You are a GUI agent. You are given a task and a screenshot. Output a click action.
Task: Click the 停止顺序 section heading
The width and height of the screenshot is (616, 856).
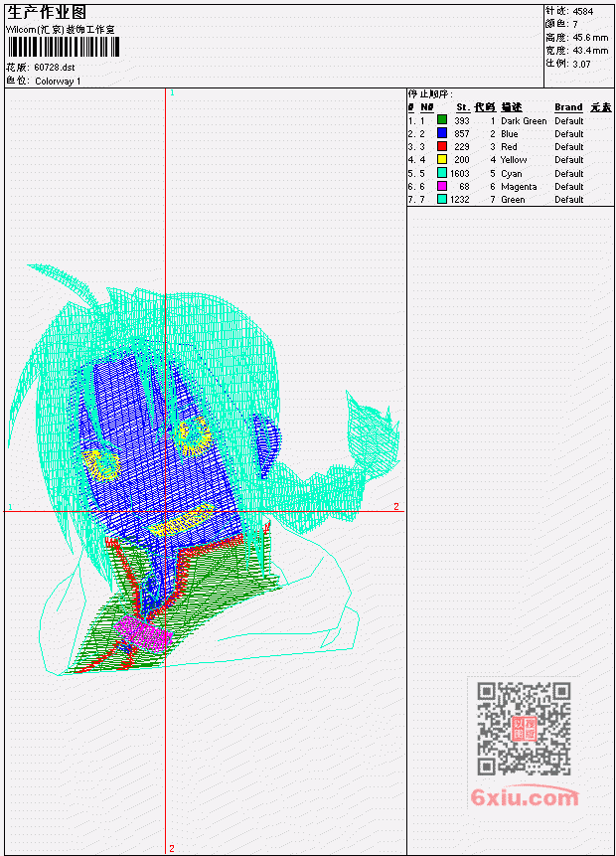(430, 93)
